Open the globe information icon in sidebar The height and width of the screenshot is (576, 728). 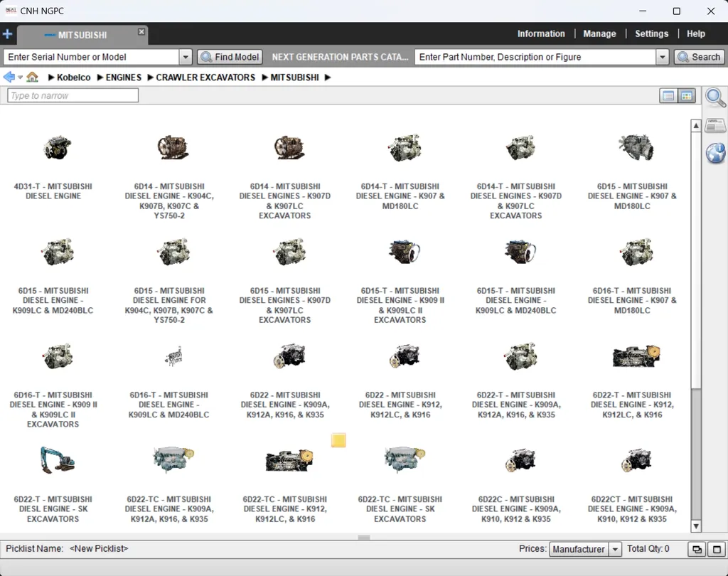(x=715, y=154)
